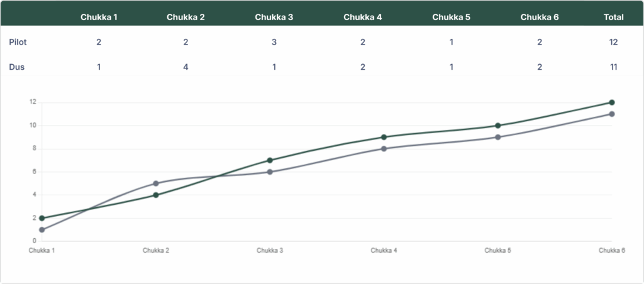Click the Total column header
This screenshot has height=284, width=644.
[613, 17]
